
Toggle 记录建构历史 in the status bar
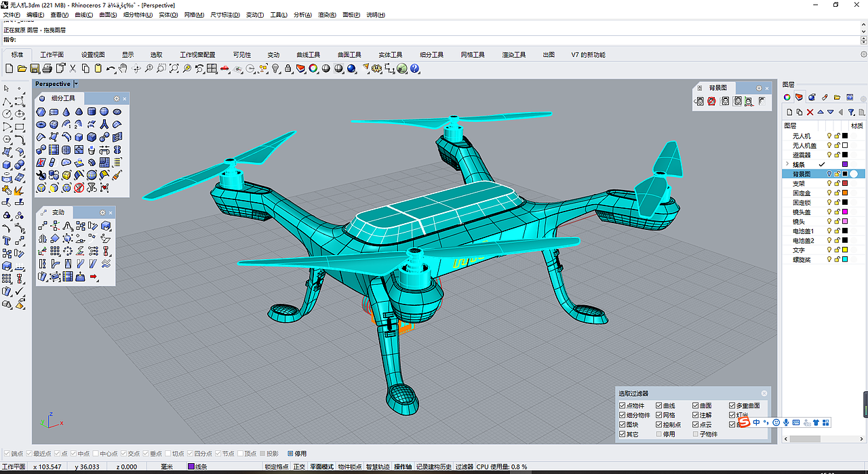click(x=433, y=467)
